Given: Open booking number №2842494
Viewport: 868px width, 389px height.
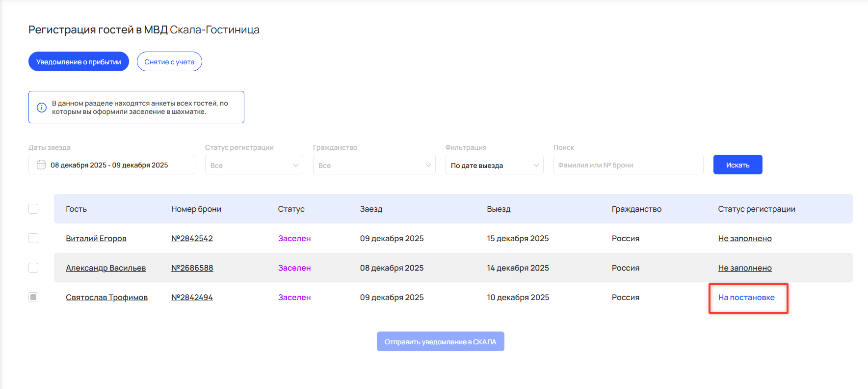Looking at the screenshot, I should (x=192, y=298).
